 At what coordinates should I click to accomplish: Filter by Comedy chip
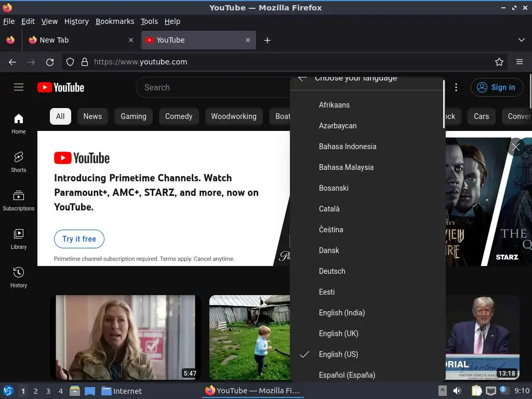[179, 116]
